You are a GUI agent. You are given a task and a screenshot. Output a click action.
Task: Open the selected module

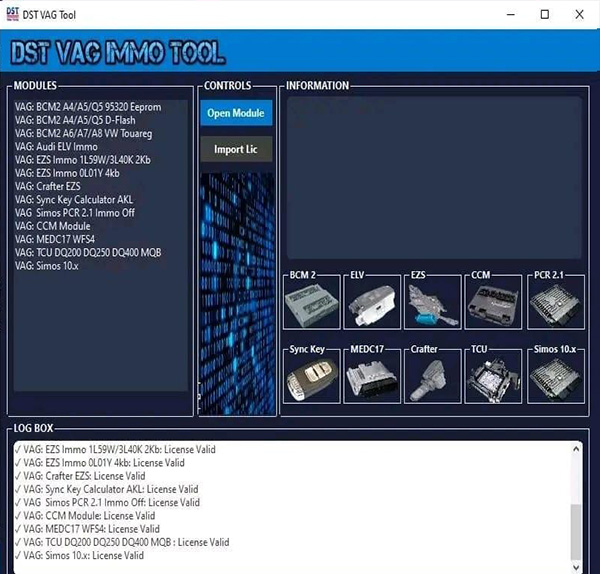(236, 113)
